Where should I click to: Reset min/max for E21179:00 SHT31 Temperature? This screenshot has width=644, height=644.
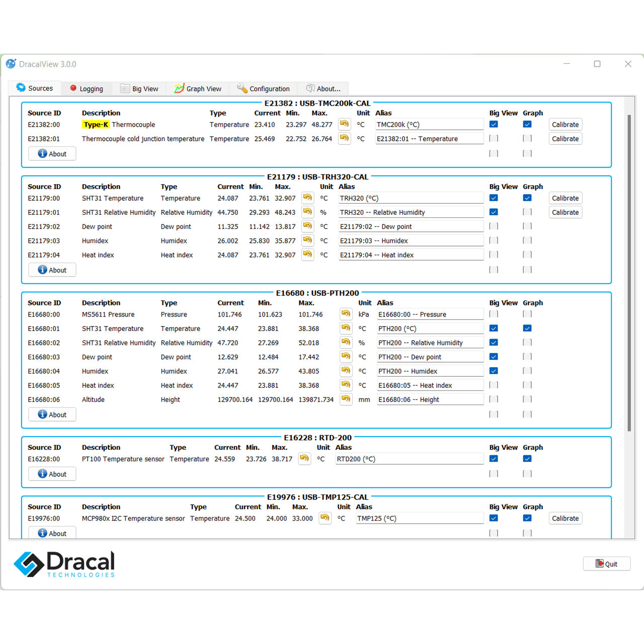tap(307, 198)
